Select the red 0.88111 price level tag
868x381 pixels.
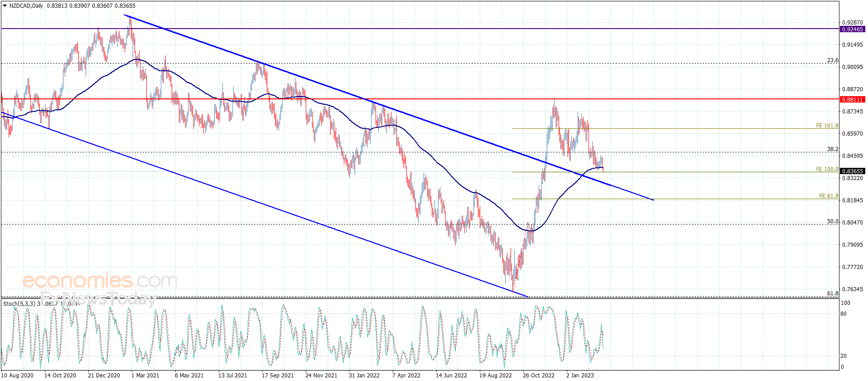(x=852, y=99)
